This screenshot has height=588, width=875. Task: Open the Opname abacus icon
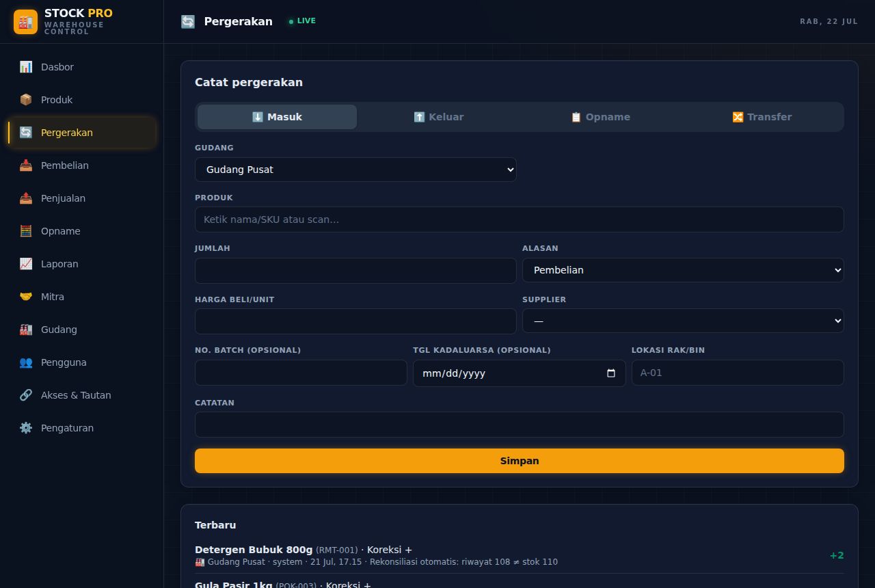coord(26,231)
